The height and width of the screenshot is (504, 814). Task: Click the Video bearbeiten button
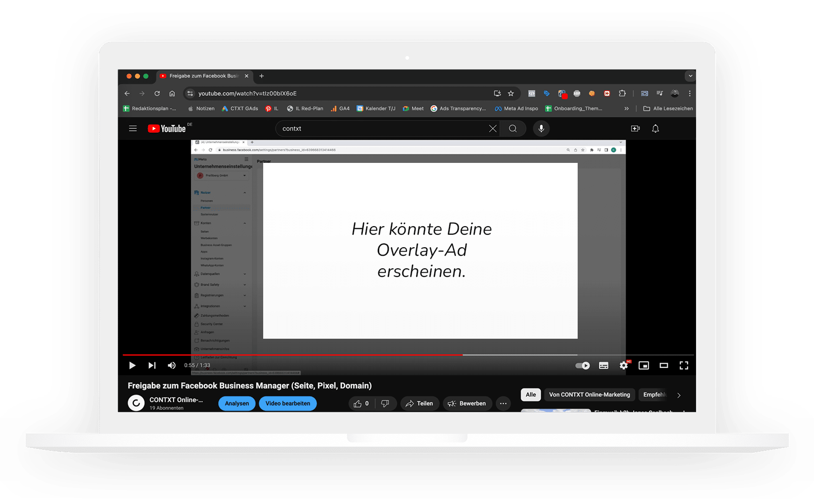tap(288, 403)
